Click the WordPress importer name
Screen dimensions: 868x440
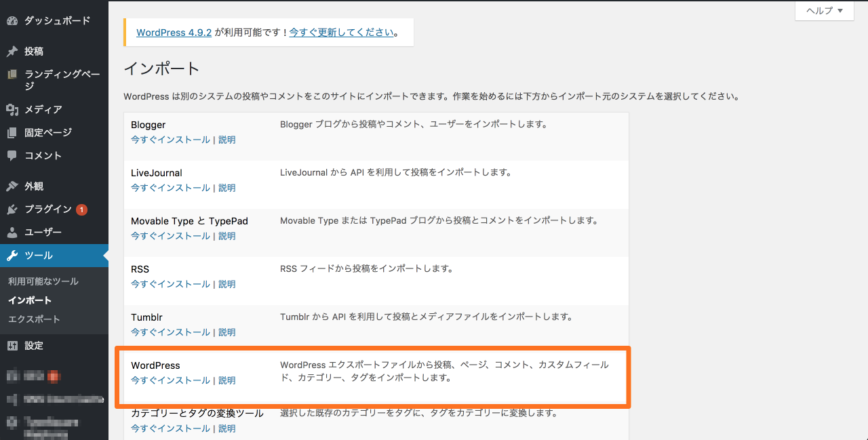[x=155, y=365]
